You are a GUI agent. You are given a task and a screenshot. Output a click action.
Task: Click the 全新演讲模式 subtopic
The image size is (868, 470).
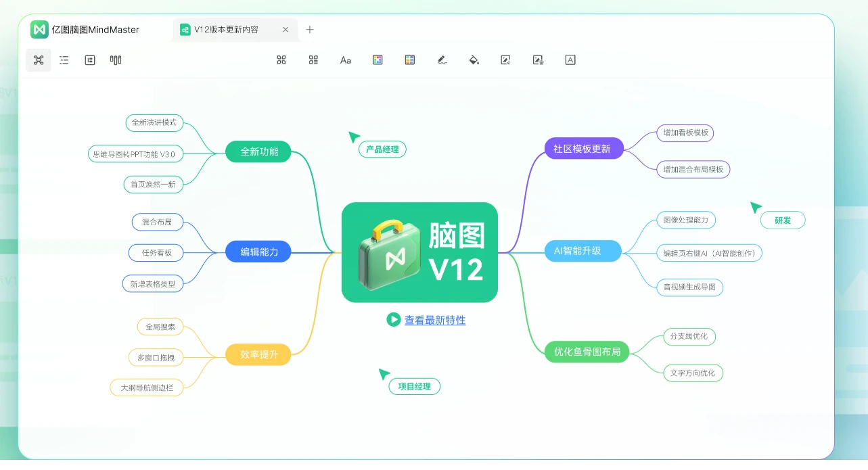coord(154,122)
